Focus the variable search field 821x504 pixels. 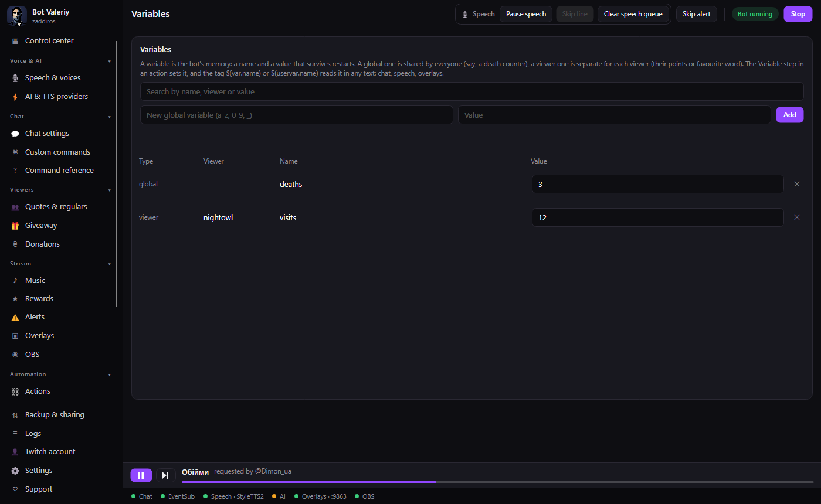click(472, 91)
